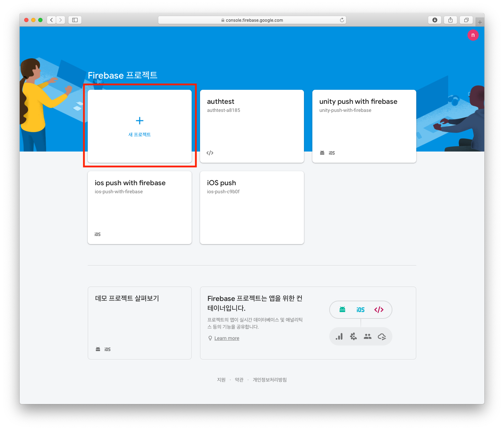Click blue iOS icon in container diagram
The height and width of the screenshot is (430, 504).
pyautogui.click(x=360, y=310)
